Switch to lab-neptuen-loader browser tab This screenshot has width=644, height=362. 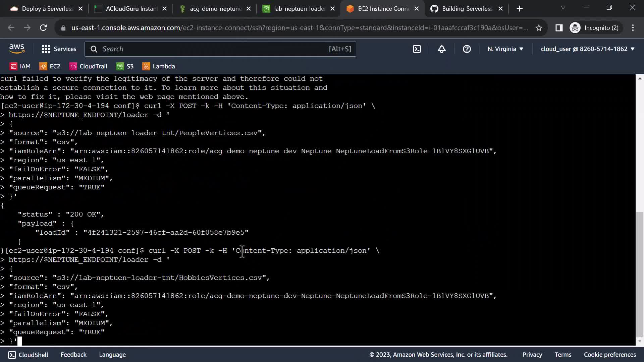[299, 9]
